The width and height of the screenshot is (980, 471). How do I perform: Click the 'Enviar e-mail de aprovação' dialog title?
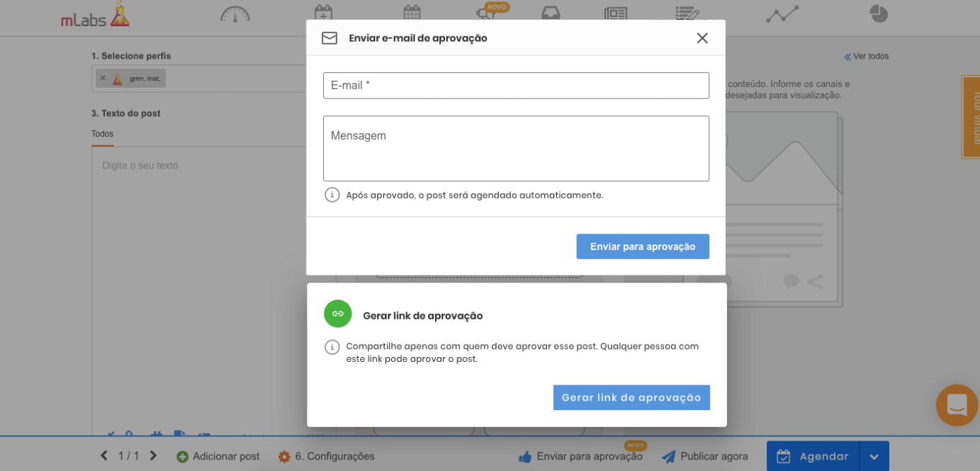click(418, 38)
